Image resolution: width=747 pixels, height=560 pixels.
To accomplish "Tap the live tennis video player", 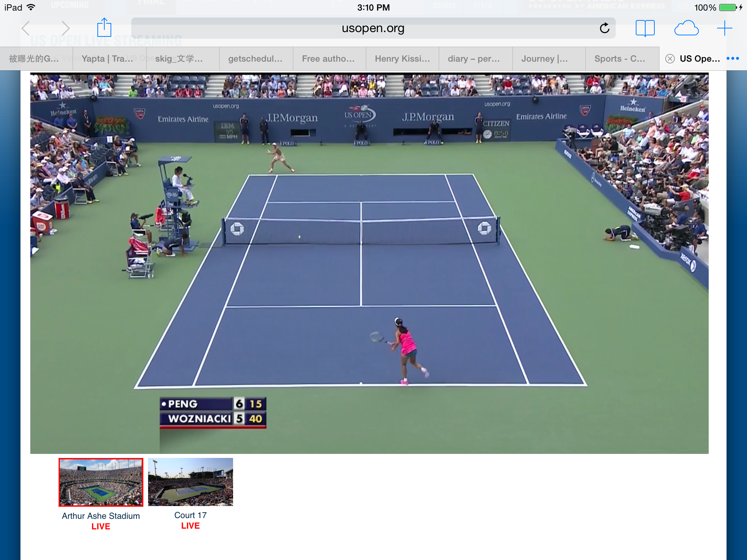I will click(x=369, y=263).
